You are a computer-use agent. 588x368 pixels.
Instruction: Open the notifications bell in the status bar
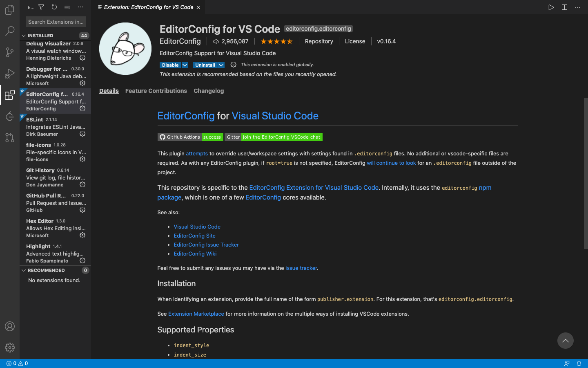pyautogui.click(x=579, y=363)
